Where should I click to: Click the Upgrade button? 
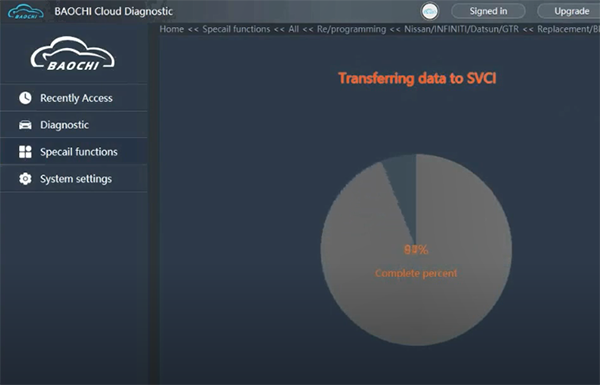(571, 11)
